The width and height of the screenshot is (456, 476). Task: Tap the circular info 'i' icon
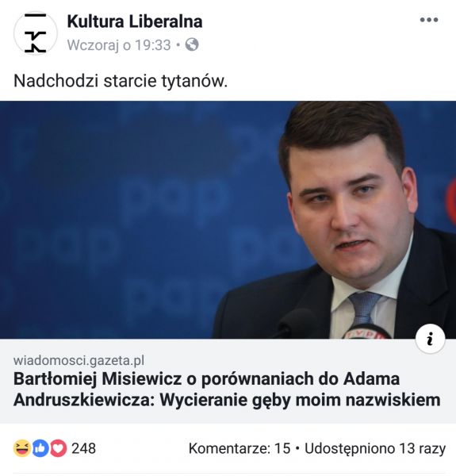pos(430,339)
